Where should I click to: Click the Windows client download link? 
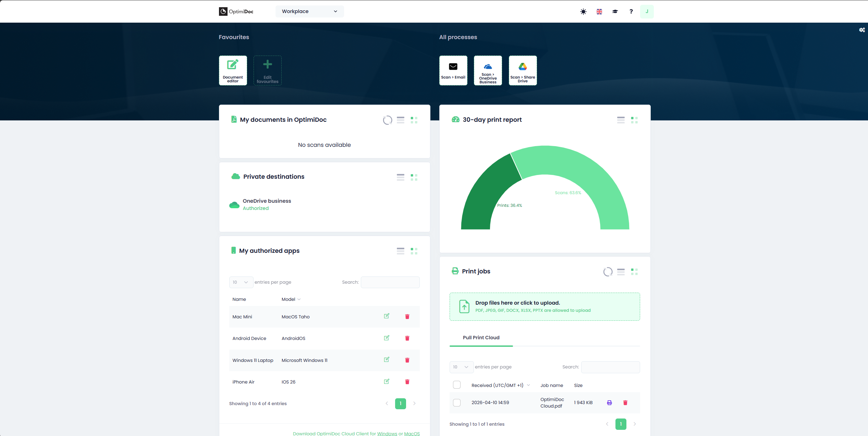(387, 434)
